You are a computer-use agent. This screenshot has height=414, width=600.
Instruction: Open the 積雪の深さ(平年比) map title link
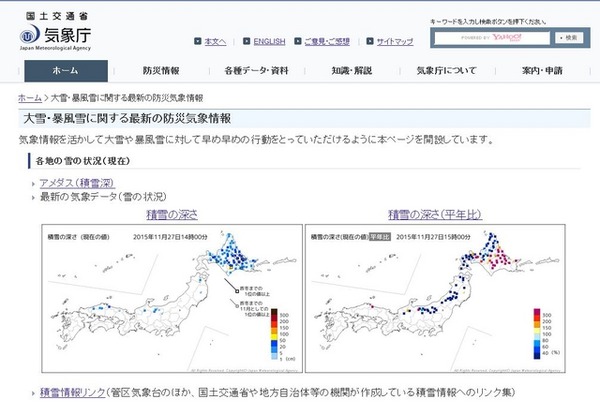435,215
